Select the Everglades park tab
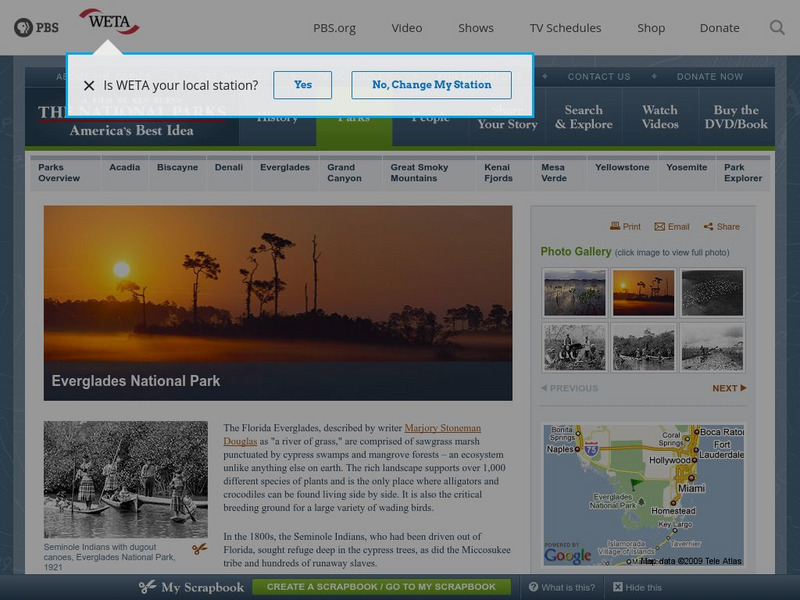The width and height of the screenshot is (800, 600). tap(285, 172)
